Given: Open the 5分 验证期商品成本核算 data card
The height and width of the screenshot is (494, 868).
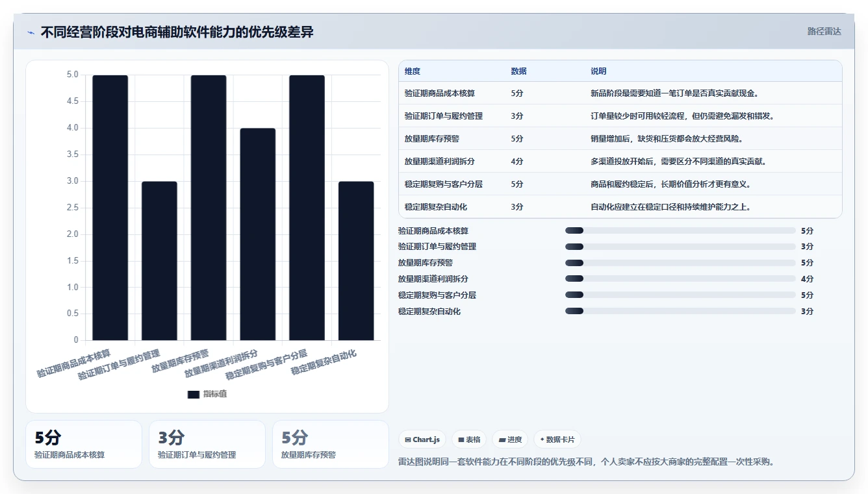Looking at the screenshot, I should (x=84, y=444).
